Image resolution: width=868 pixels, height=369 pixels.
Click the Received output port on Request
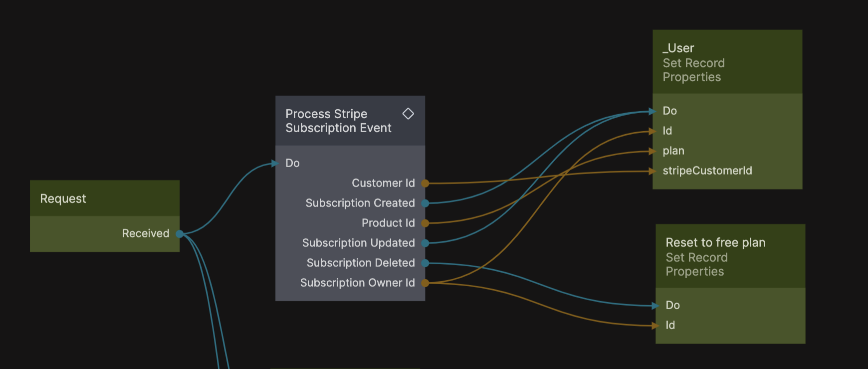click(180, 233)
